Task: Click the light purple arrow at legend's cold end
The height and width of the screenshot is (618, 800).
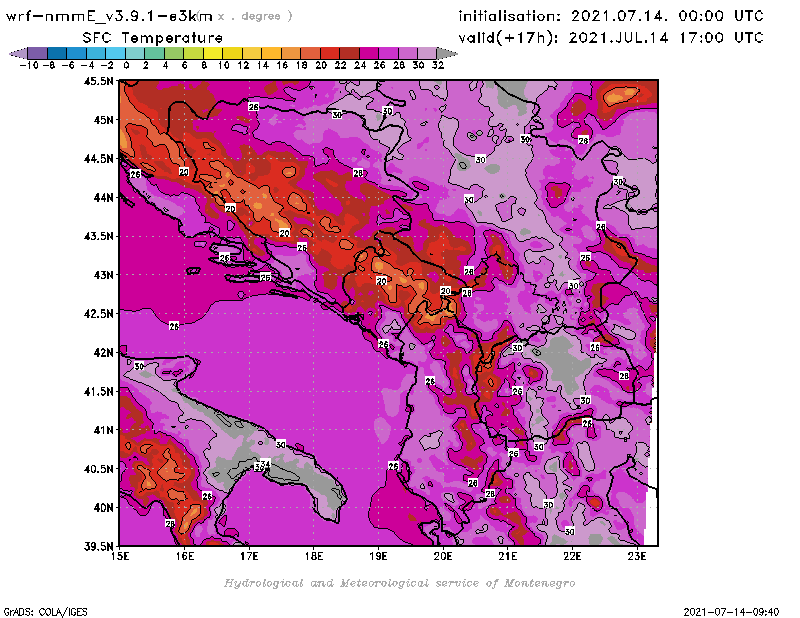Action: 18,54
